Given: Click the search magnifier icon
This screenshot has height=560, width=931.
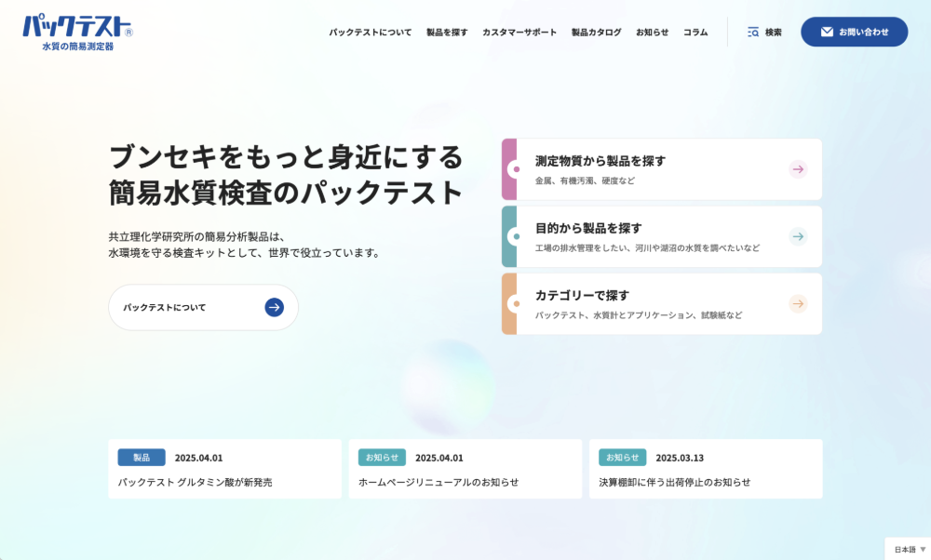Looking at the screenshot, I should (x=753, y=32).
